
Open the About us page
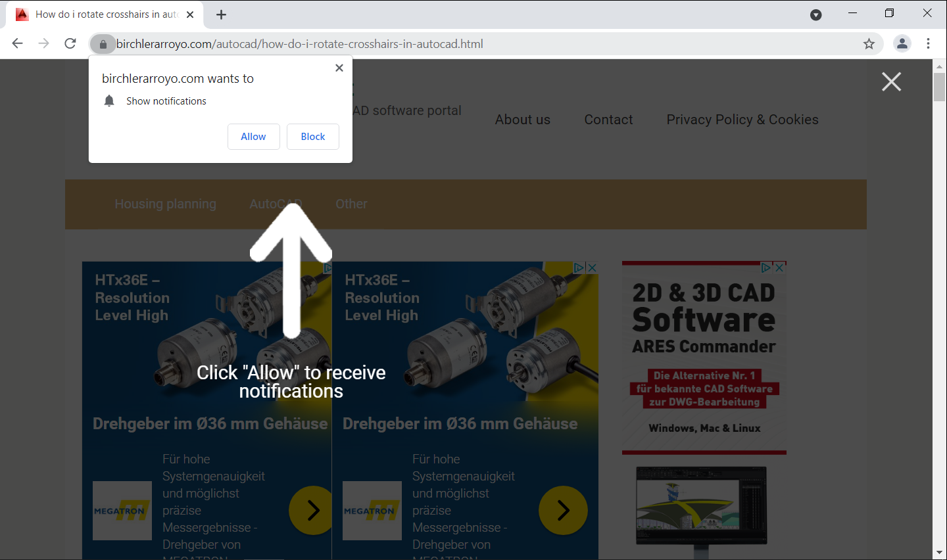pyautogui.click(x=522, y=120)
